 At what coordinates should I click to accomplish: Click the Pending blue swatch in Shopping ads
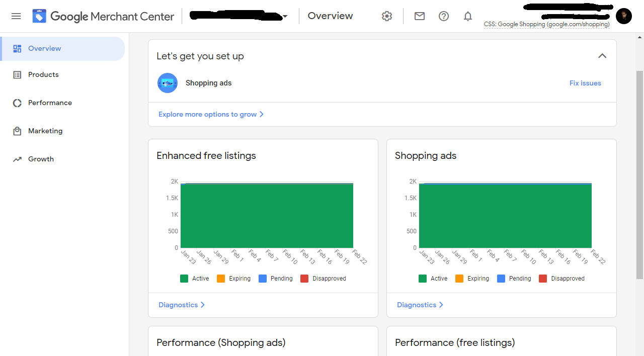click(501, 279)
